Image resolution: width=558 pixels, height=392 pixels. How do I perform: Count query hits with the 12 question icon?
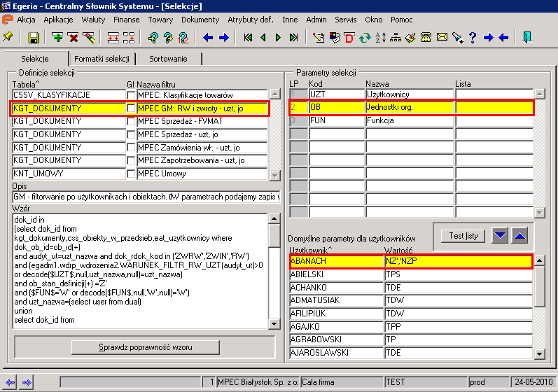(183, 37)
